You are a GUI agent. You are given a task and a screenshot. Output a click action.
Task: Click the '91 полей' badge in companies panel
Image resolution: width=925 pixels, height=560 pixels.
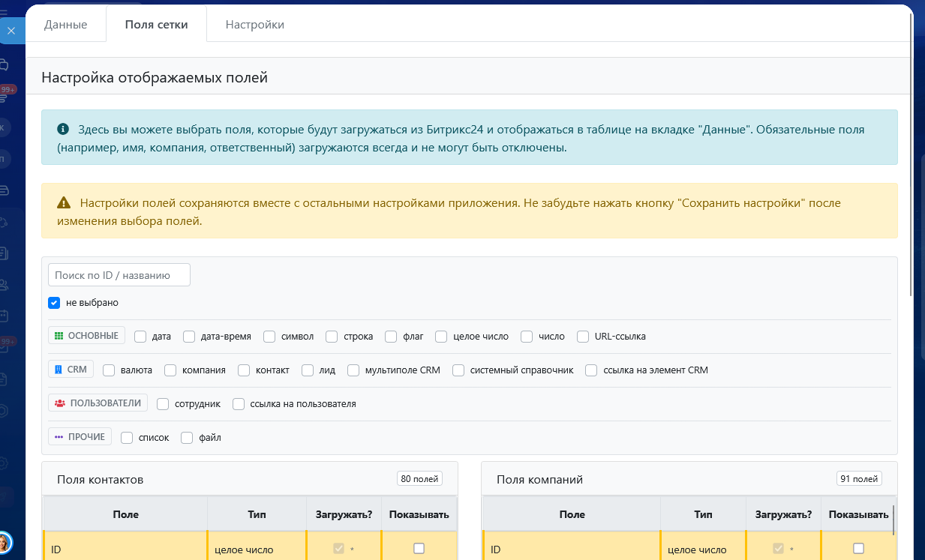[x=859, y=479]
